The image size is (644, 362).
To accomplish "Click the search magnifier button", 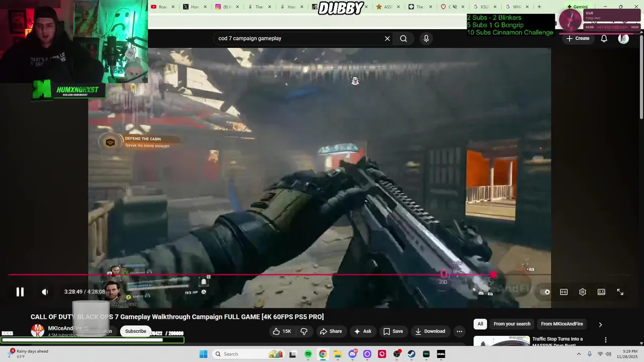I will coord(404,39).
